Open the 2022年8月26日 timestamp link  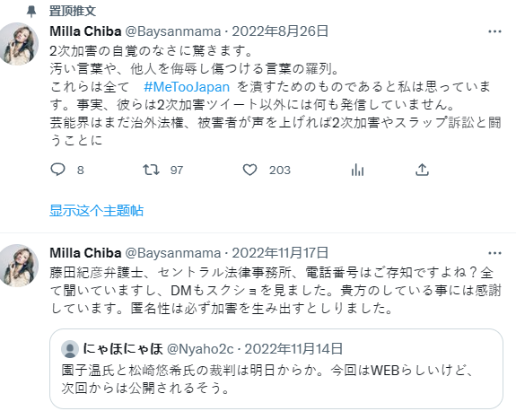[x=280, y=31]
